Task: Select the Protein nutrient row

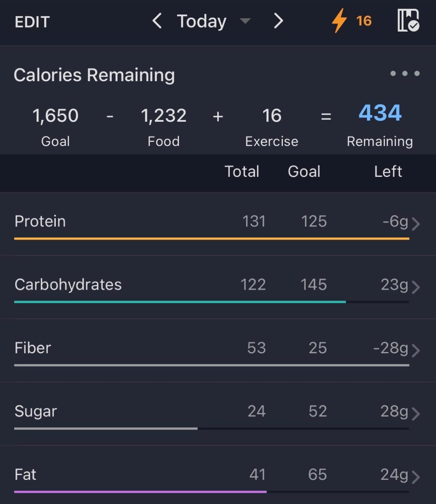Action: pyautogui.click(x=121, y=222)
